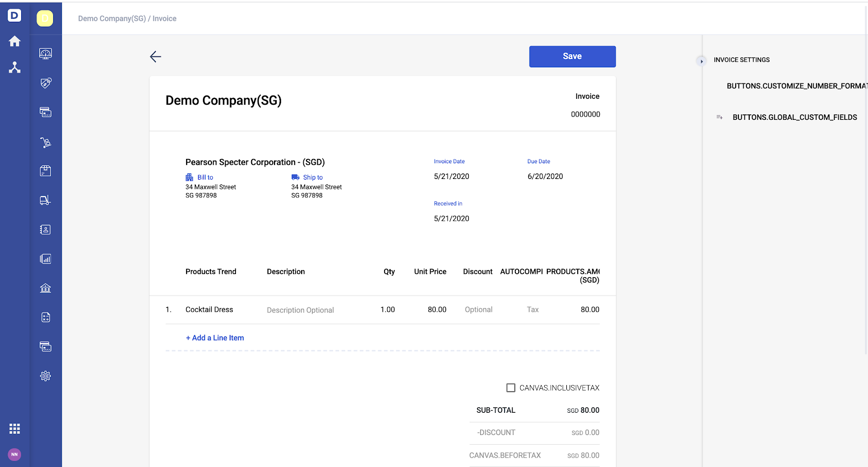
Task: Click the back arrow icon
Action: [156, 56]
